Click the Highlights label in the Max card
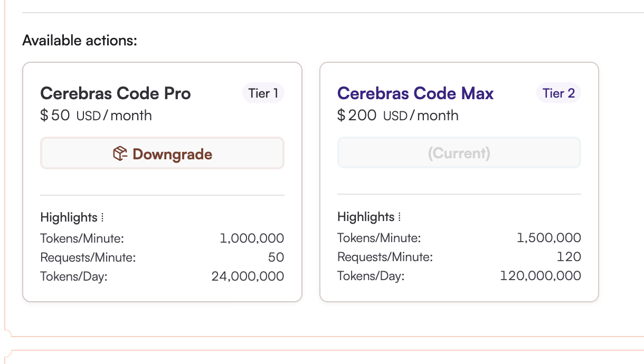644x364 pixels. pos(366,217)
